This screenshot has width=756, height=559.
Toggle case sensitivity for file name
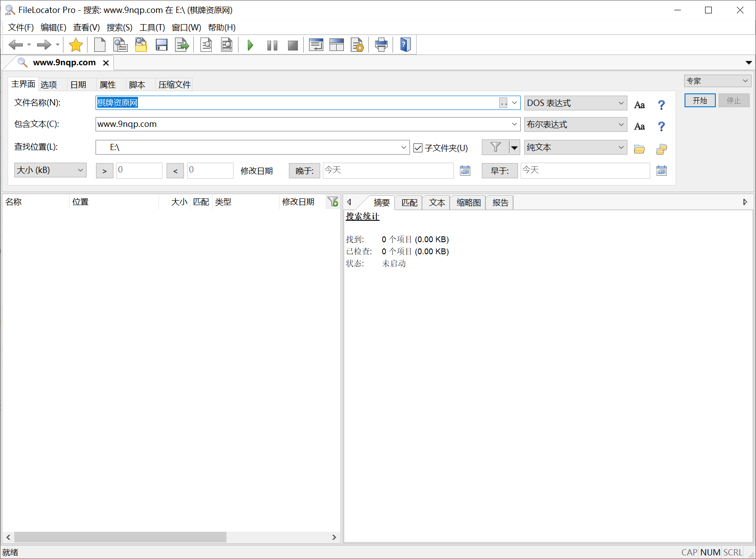click(639, 105)
